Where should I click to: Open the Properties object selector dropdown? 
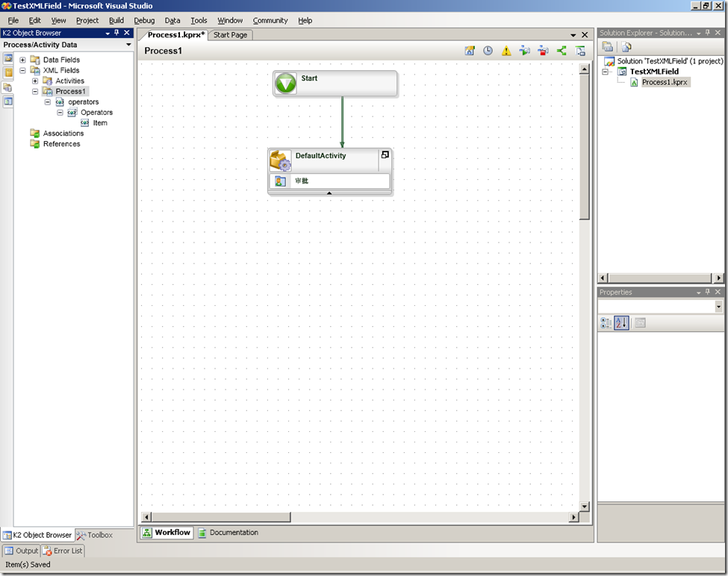[x=718, y=307]
